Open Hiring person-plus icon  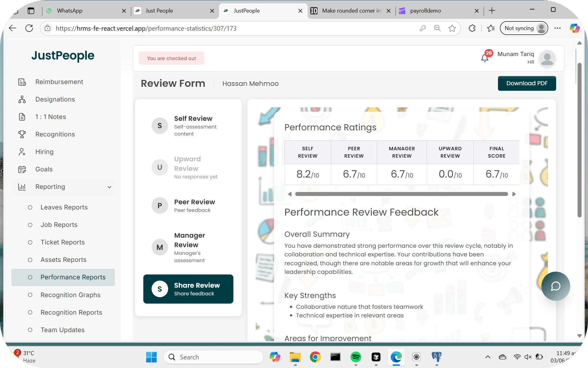(x=22, y=152)
